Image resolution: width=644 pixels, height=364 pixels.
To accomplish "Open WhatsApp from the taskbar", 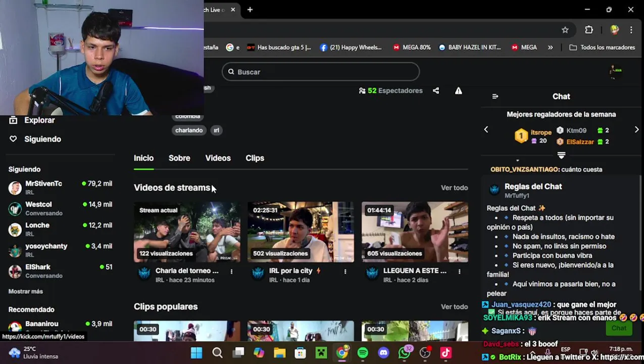I will (x=404, y=353).
